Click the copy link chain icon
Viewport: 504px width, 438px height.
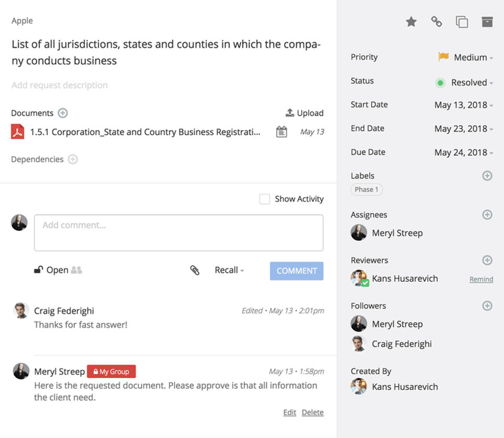(436, 22)
